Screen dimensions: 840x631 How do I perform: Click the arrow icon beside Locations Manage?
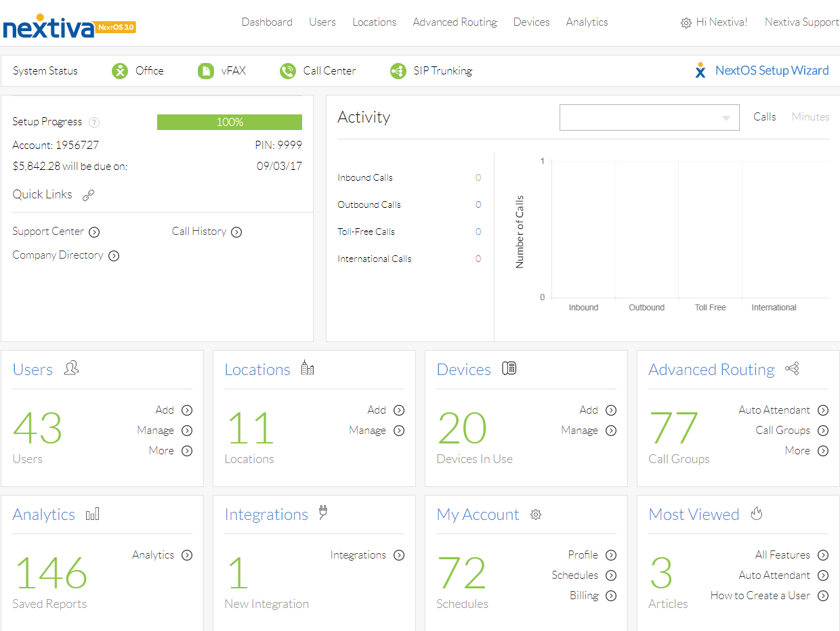point(399,431)
